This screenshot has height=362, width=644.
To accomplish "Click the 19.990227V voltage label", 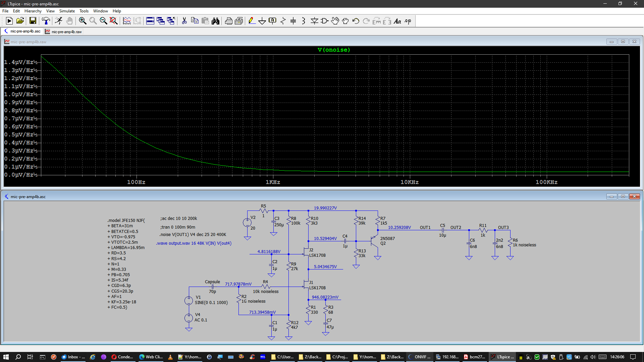I will click(x=325, y=208).
